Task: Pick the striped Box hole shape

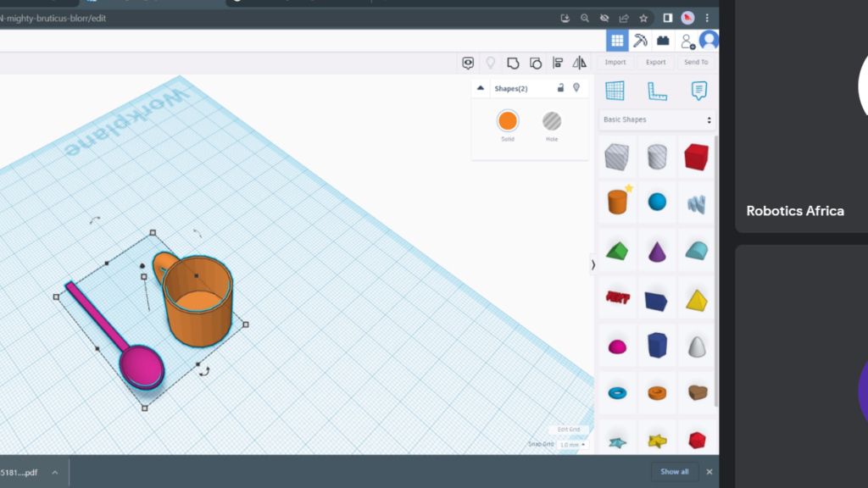Action: [x=617, y=157]
